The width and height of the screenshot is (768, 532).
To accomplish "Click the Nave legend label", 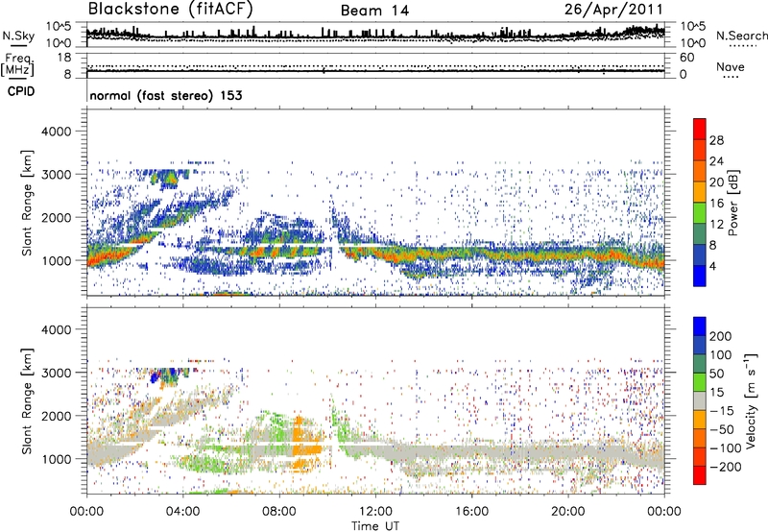I will [731, 67].
